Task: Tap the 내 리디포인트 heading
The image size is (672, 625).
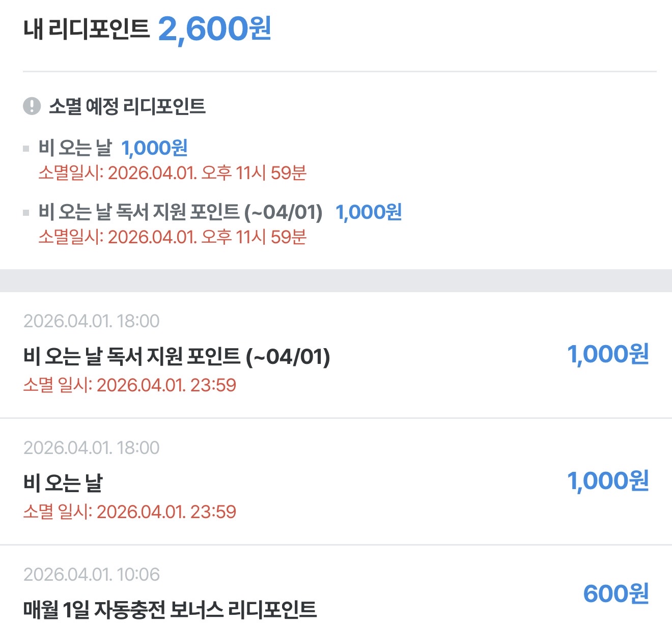Action: click(87, 29)
